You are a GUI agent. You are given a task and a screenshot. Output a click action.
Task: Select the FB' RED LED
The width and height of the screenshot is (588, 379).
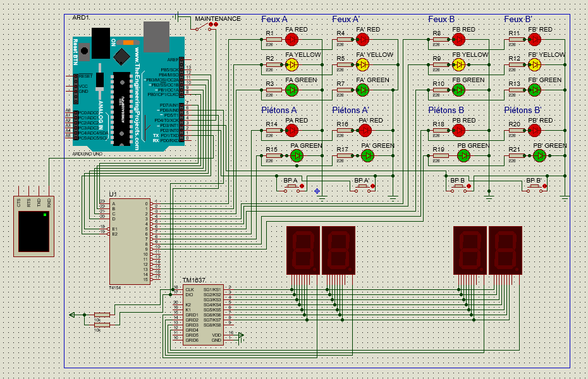(x=534, y=39)
